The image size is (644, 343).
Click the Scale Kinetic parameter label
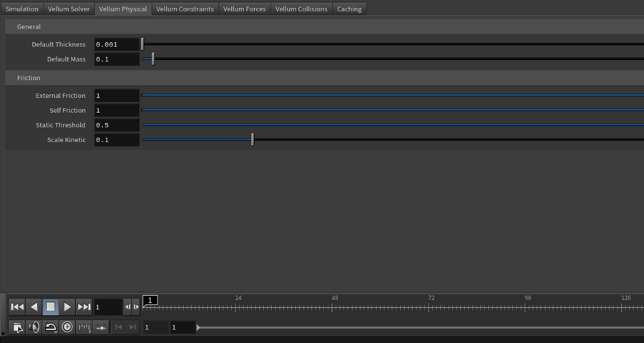67,140
